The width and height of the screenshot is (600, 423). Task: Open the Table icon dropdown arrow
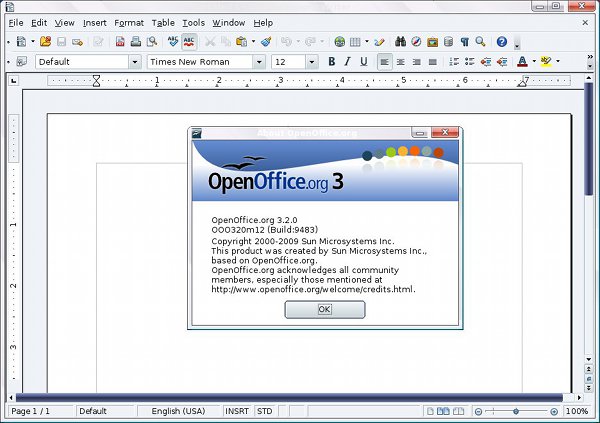(x=367, y=41)
